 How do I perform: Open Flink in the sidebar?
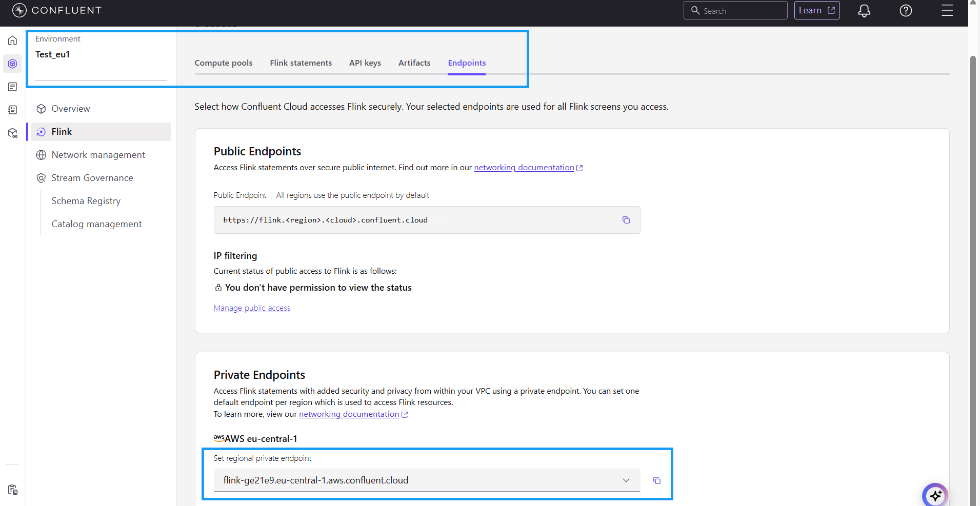101,132
